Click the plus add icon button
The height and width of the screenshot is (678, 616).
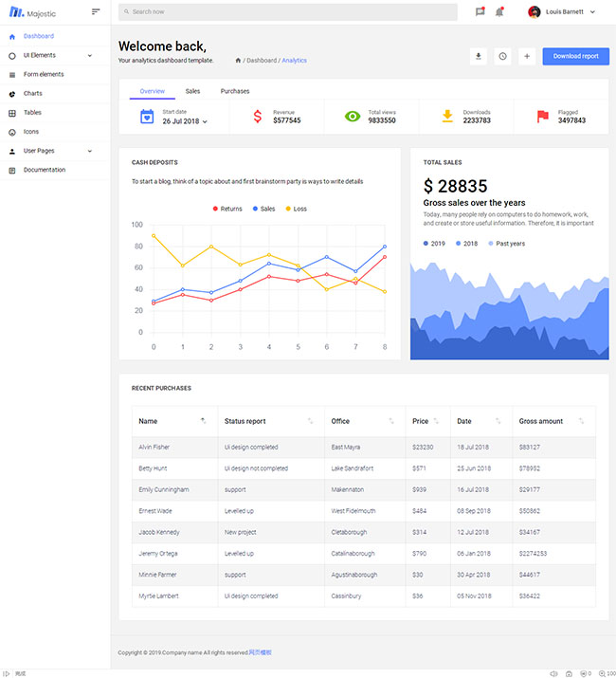coord(527,56)
